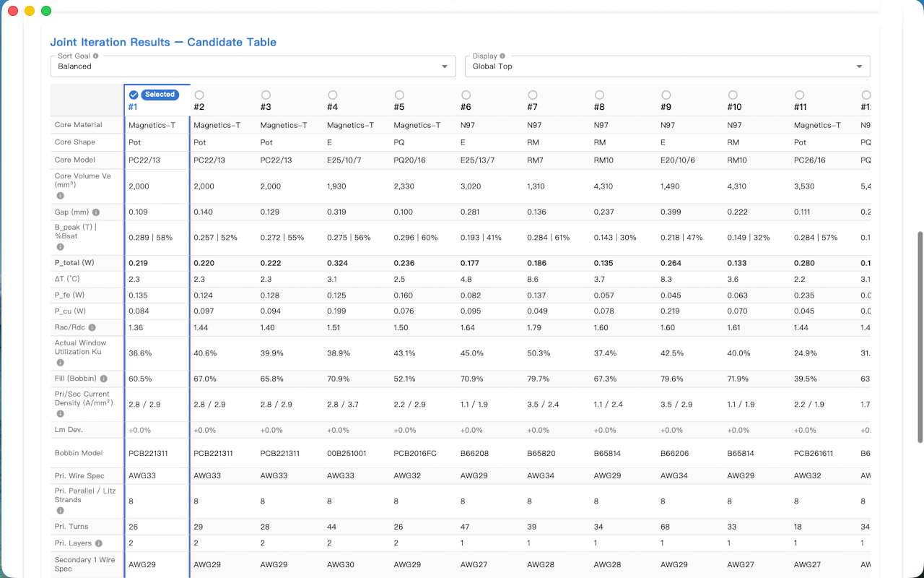Click P_fe value 0.235
Viewport: 924px width, 578px height.
click(x=804, y=295)
